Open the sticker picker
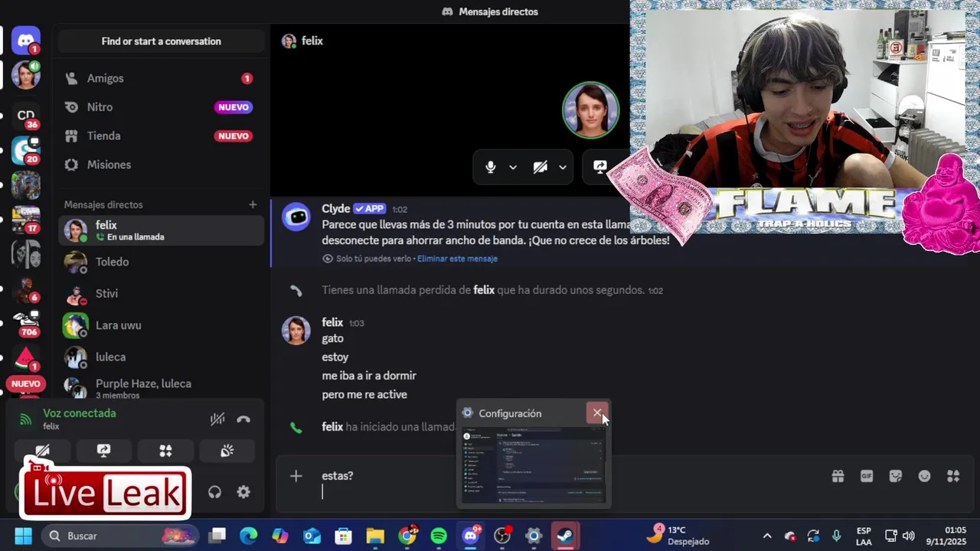Image resolution: width=980 pixels, height=551 pixels. pyautogui.click(x=896, y=476)
